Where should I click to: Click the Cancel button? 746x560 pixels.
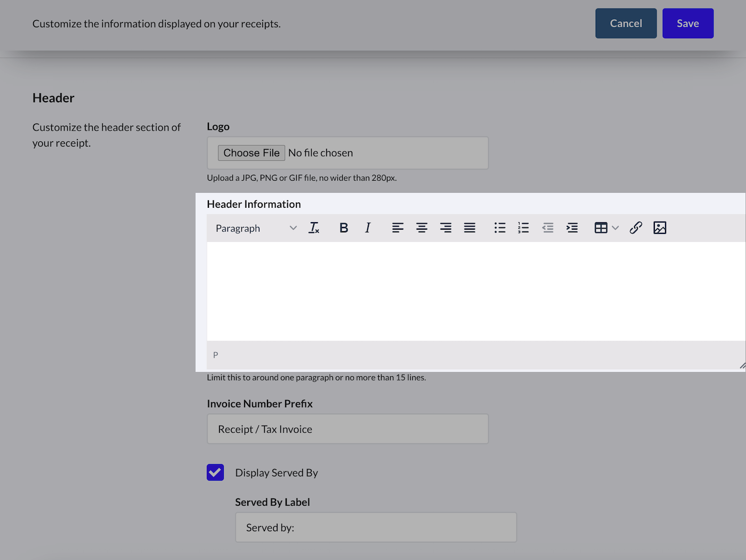[x=626, y=23]
